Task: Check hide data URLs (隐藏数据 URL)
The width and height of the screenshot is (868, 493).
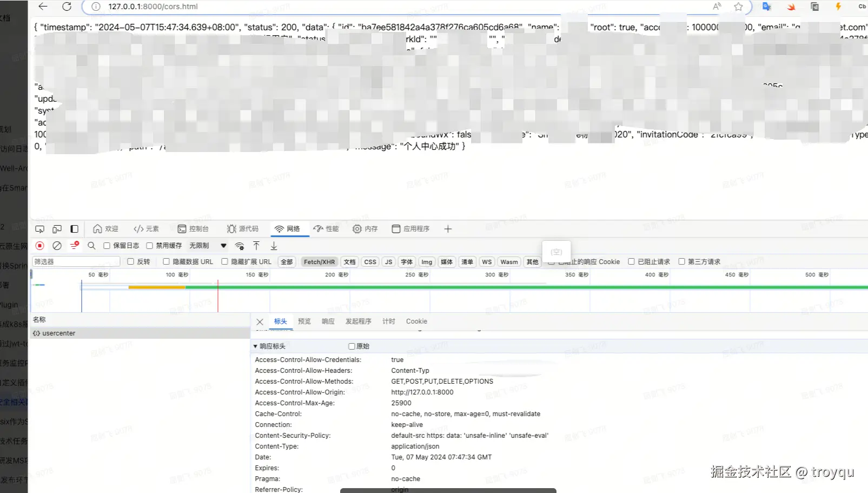Action: click(x=166, y=261)
